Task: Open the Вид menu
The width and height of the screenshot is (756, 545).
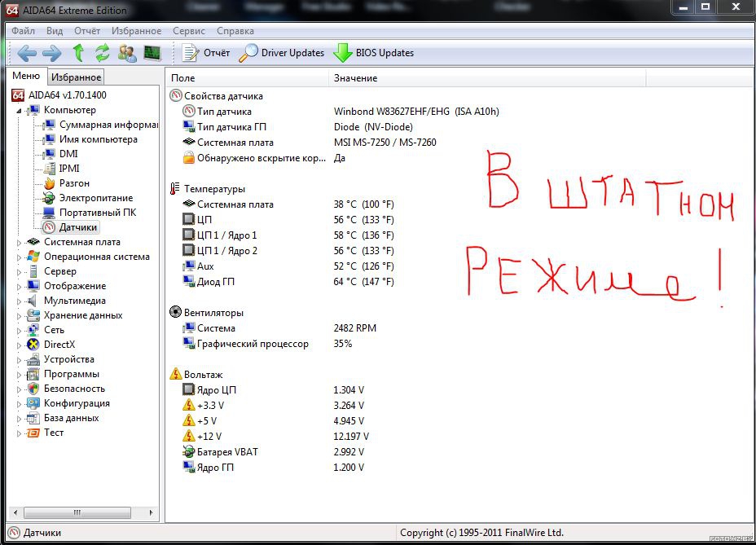Action: [x=55, y=31]
